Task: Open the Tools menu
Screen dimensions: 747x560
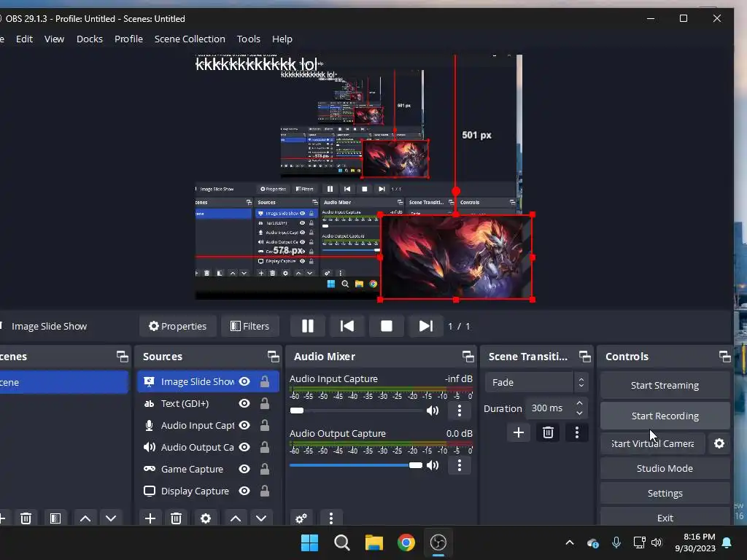Action: coord(249,39)
